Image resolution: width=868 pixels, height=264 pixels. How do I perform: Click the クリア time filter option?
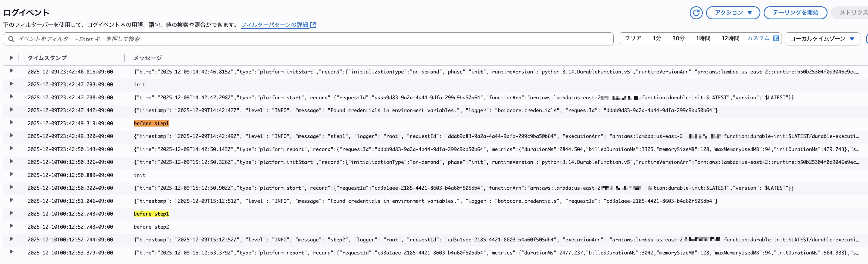(633, 38)
